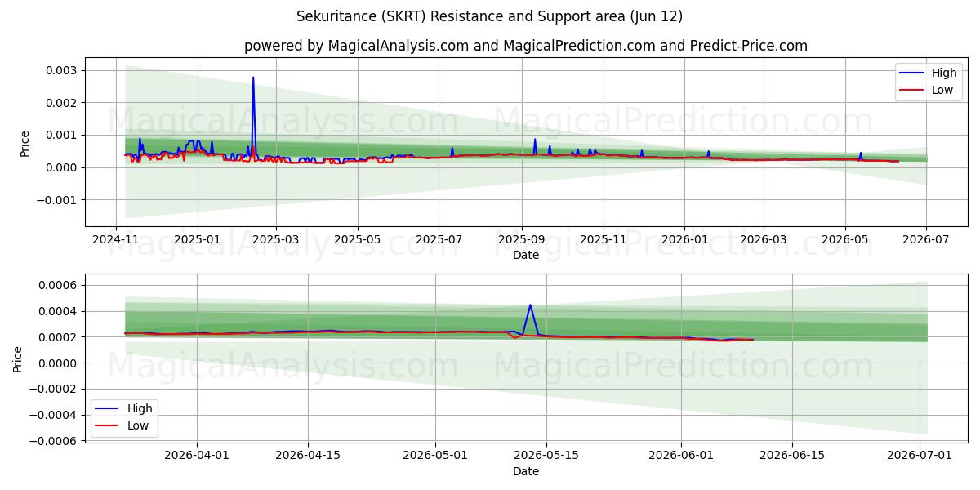Click 'High' in the top chart legend
Viewport: 980px width, 490px height.
tap(944, 73)
